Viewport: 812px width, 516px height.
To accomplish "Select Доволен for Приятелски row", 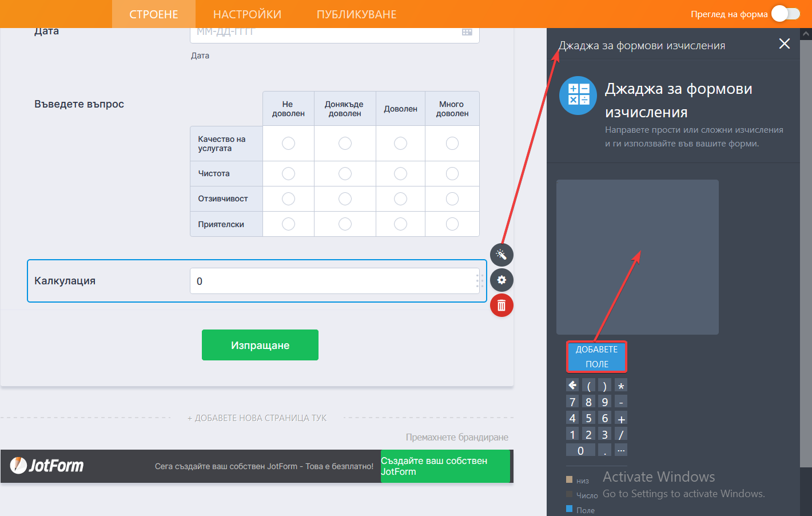I will coord(400,224).
